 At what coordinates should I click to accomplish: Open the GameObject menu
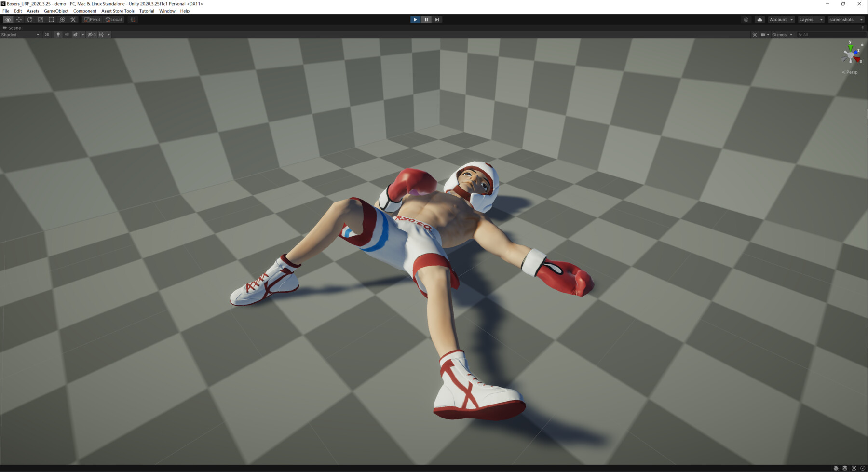click(55, 11)
